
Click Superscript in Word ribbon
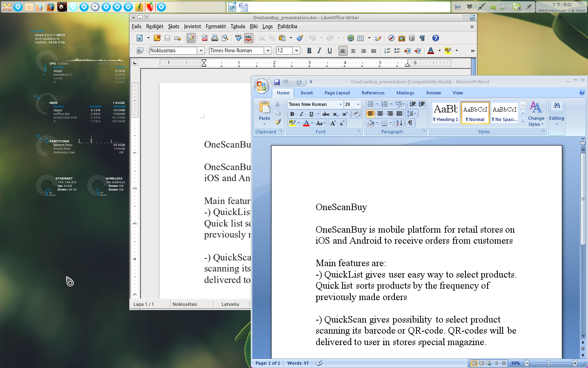pos(345,114)
